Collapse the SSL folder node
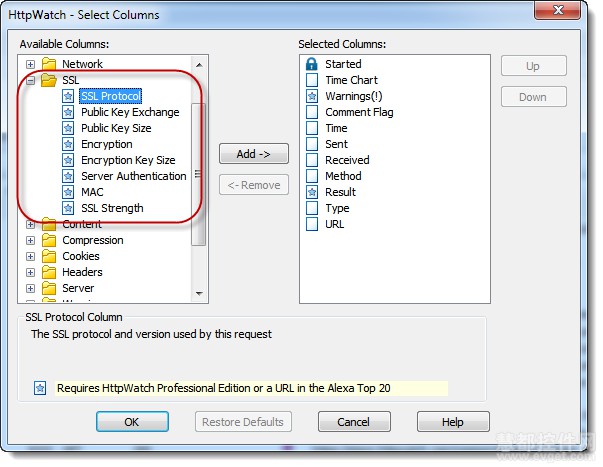Viewport: 603px width, 467px height. pyautogui.click(x=30, y=80)
